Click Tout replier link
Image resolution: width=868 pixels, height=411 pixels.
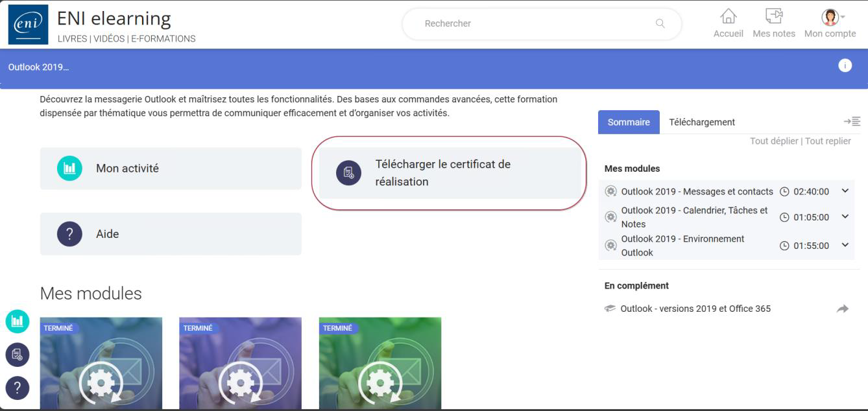(828, 141)
